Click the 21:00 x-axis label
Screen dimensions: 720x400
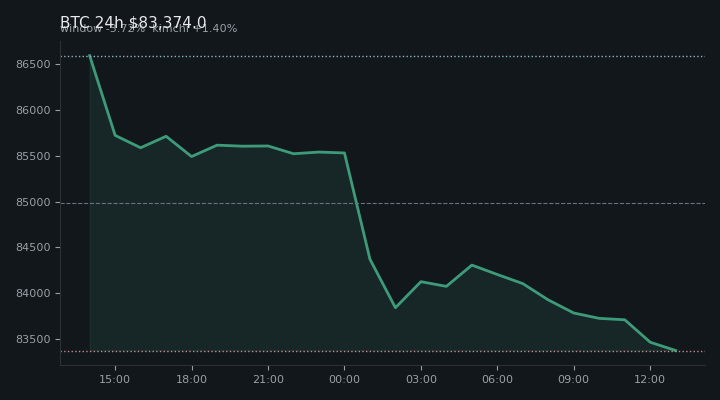click(268, 379)
